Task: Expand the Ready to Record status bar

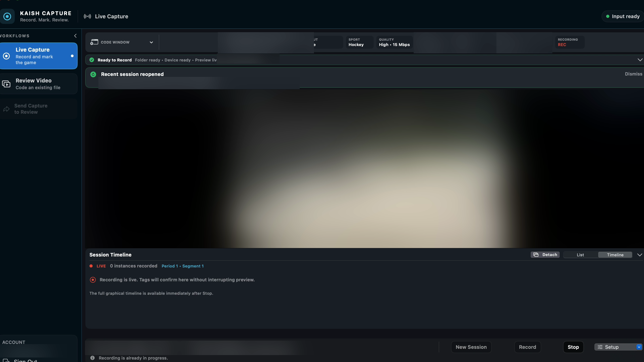Action: tap(640, 60)
